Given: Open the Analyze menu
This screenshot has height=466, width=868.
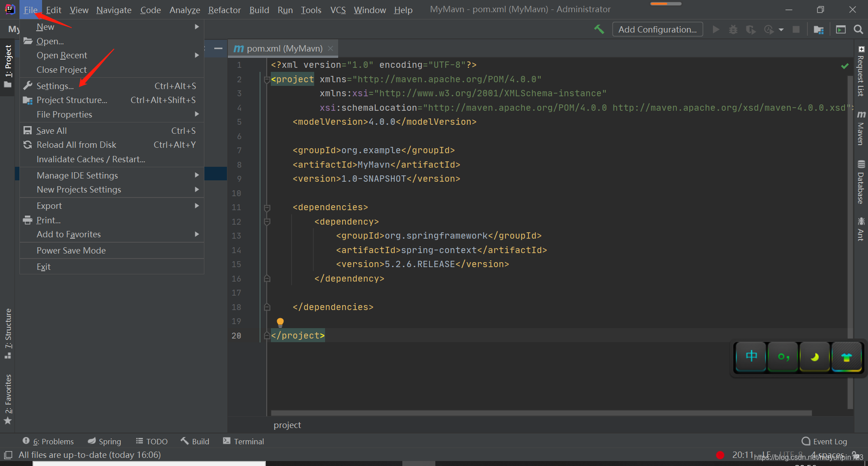Looking at the screenshot, I should (x=185, y=9).
